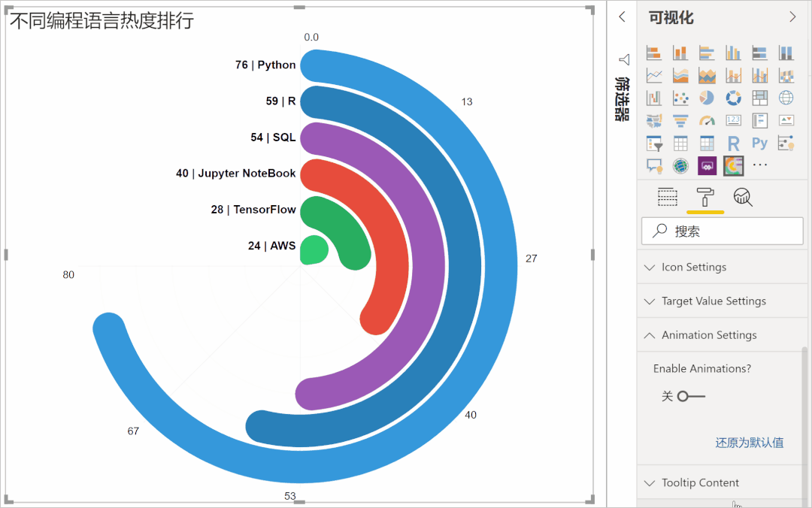Choose the treemap visual icon

click(759, 98)
